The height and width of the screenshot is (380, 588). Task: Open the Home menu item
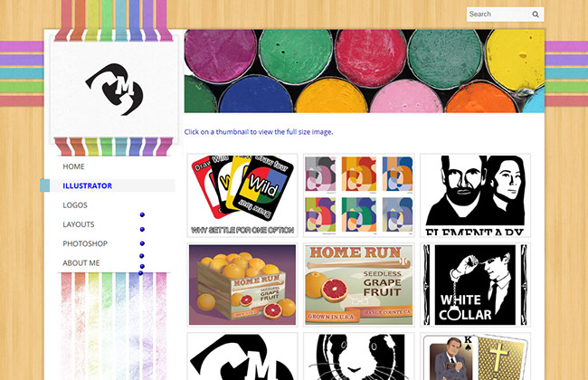[73, 166]
